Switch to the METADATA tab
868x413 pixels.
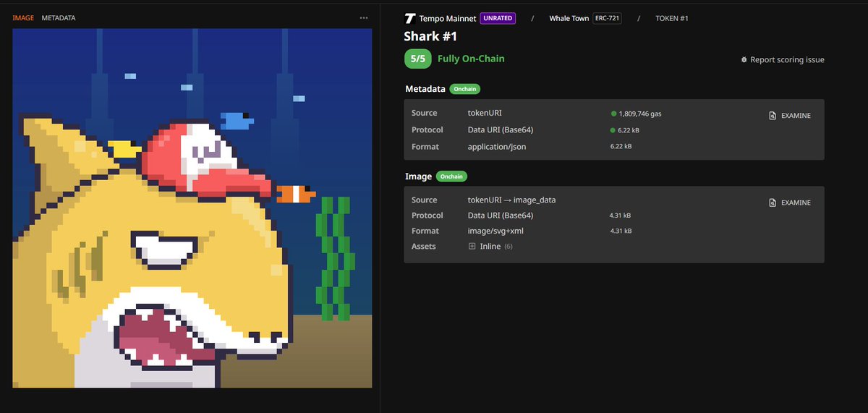pos(59,17)
